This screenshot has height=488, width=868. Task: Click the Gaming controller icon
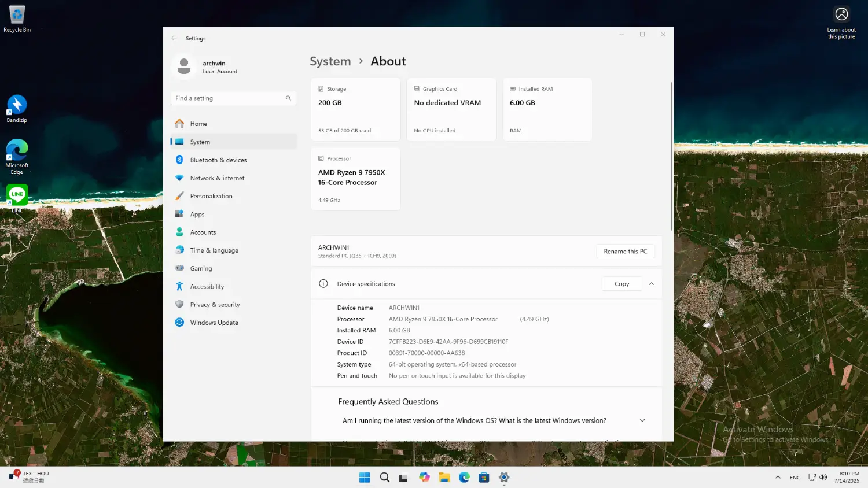179,268
